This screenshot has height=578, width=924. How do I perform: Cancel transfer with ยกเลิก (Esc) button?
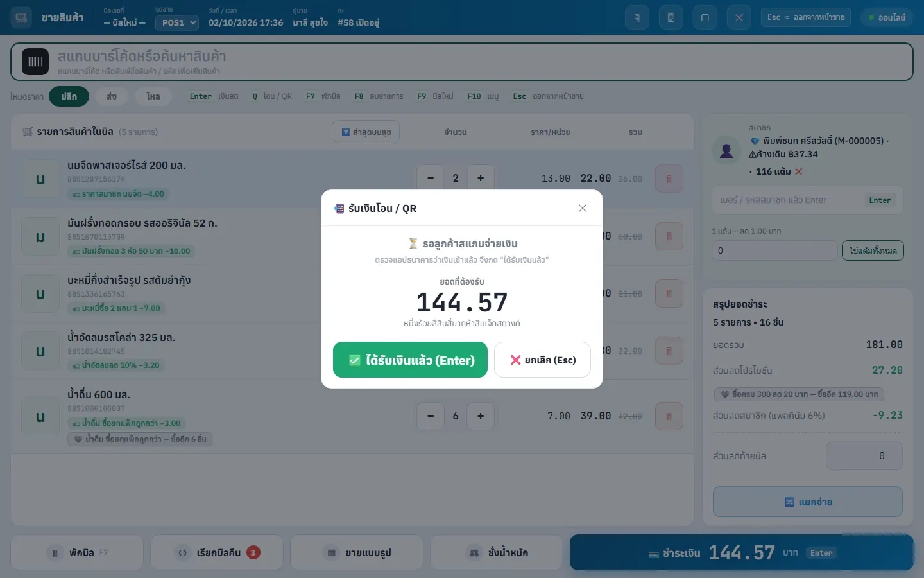[542, 360]
